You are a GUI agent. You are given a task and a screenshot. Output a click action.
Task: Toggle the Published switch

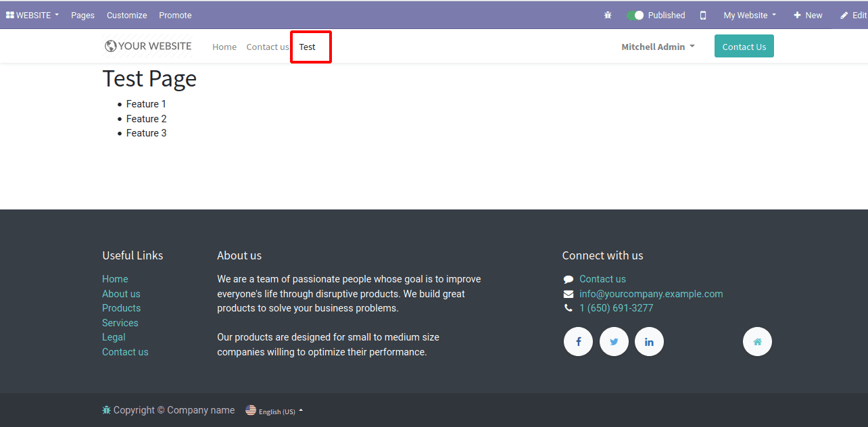tap(635, 15)
